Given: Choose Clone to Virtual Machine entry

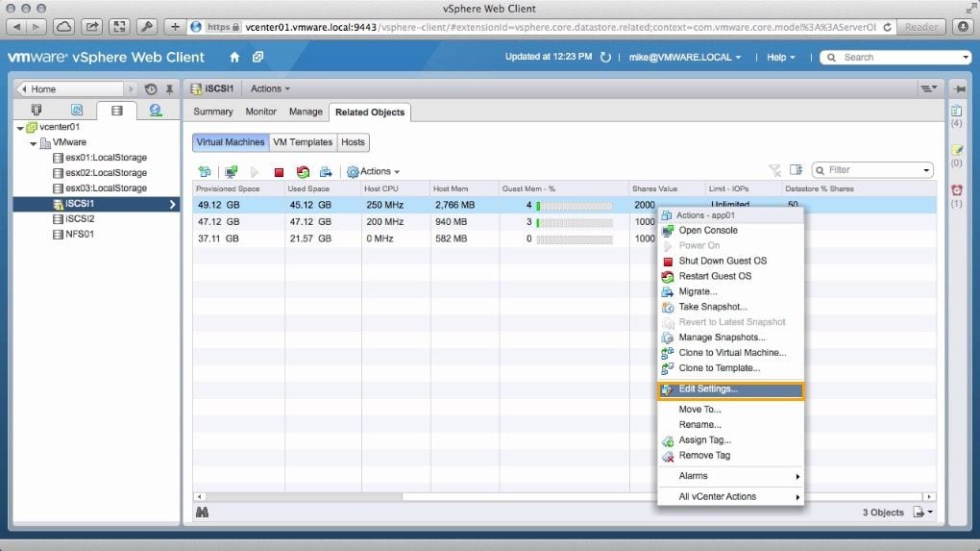Looking at the screenshot, I should click(730, 353).
